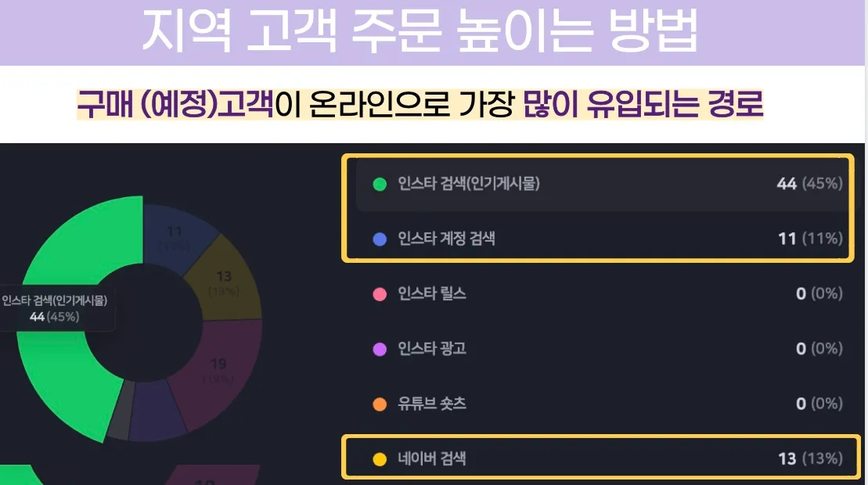Click the 44 (45%) value in legend

coord(809,184)
